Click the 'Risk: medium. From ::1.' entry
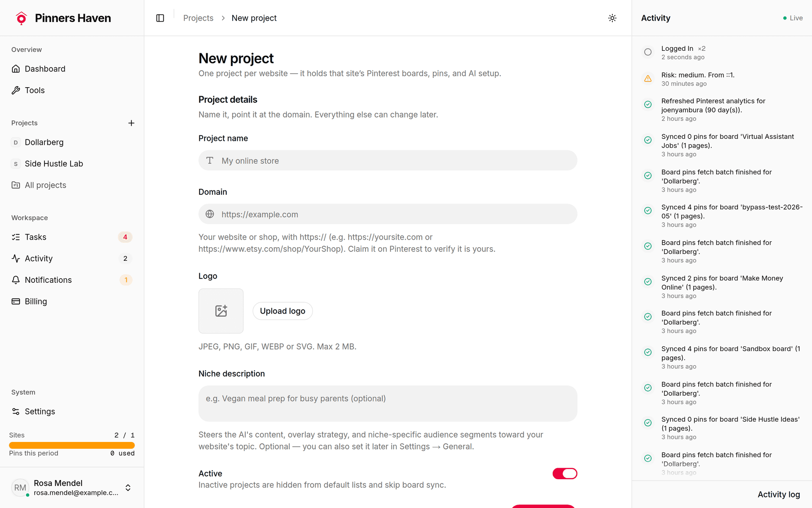 (698, 75)
